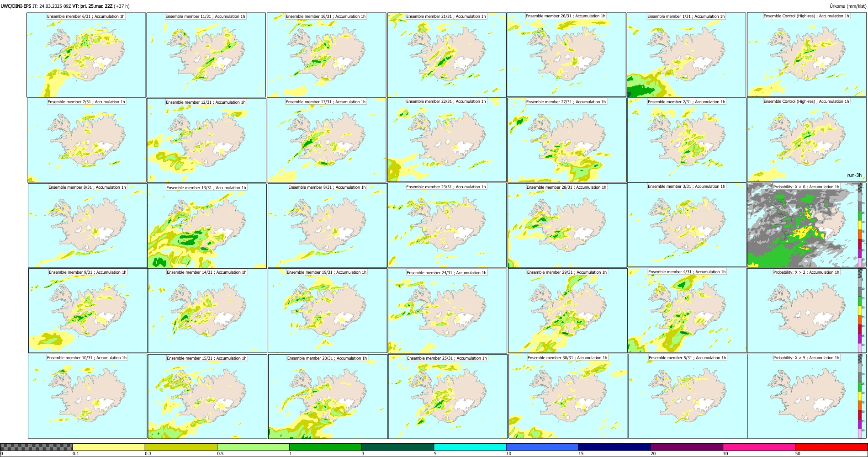Select the 'Ensemble member 28/31 ; Accumulation 1h' title

click(x=566, y=187)
